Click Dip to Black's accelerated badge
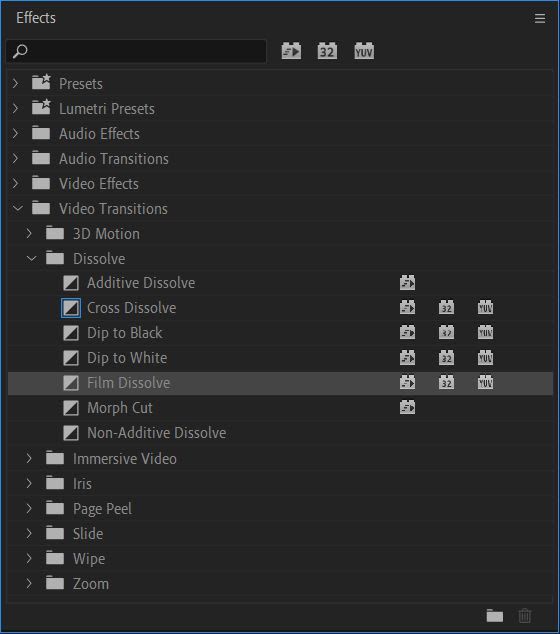The width and height of the screenshot is (560, 634). pyautogui.click(x=407, y=333)
